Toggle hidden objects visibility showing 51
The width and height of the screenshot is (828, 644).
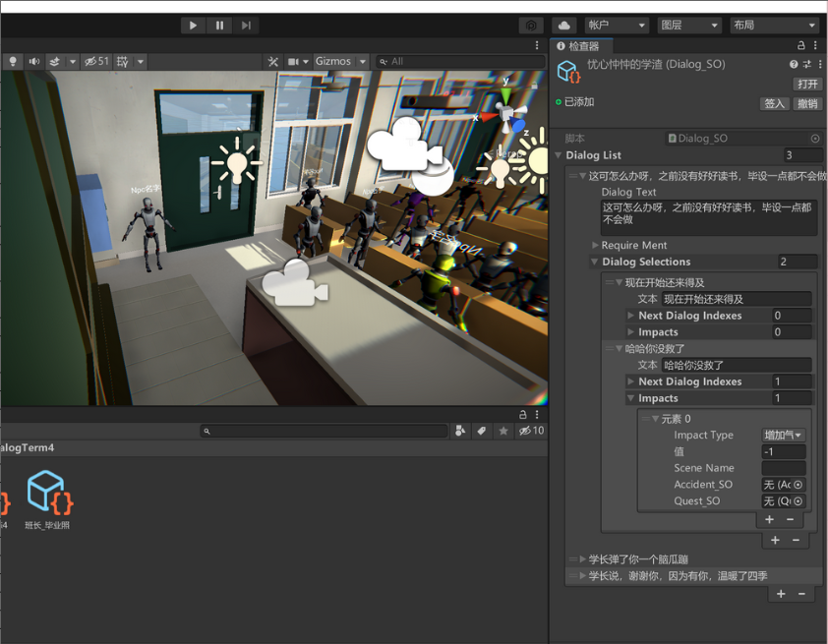click(96, 61)
